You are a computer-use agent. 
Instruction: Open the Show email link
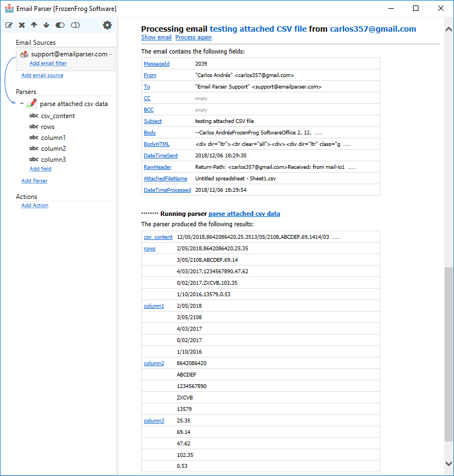[x=156, y=37]
